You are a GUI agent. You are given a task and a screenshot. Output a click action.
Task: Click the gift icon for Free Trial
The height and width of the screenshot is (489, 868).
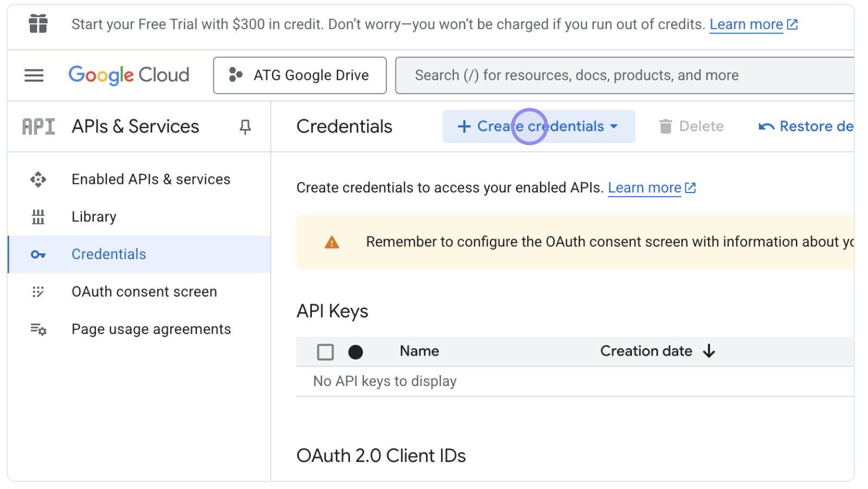(37, 24)
